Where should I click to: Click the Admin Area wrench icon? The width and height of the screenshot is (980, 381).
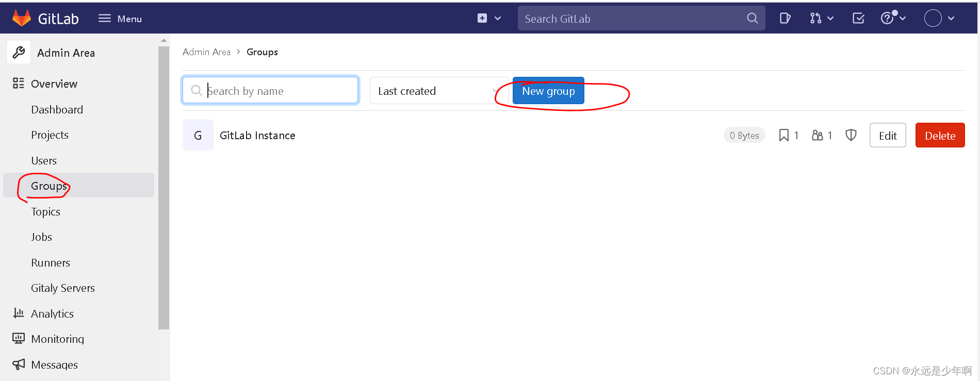(x=19, y=53)
